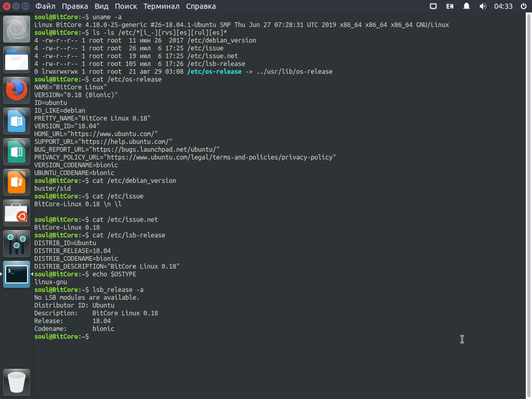Launch LibreOffice Writer from the dock
Screen dimensions: 532x399
click(16, 121)
